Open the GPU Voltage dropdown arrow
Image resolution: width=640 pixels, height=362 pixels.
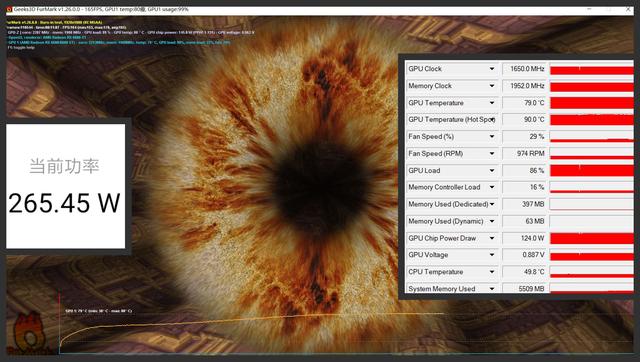(x=492, y=255)
